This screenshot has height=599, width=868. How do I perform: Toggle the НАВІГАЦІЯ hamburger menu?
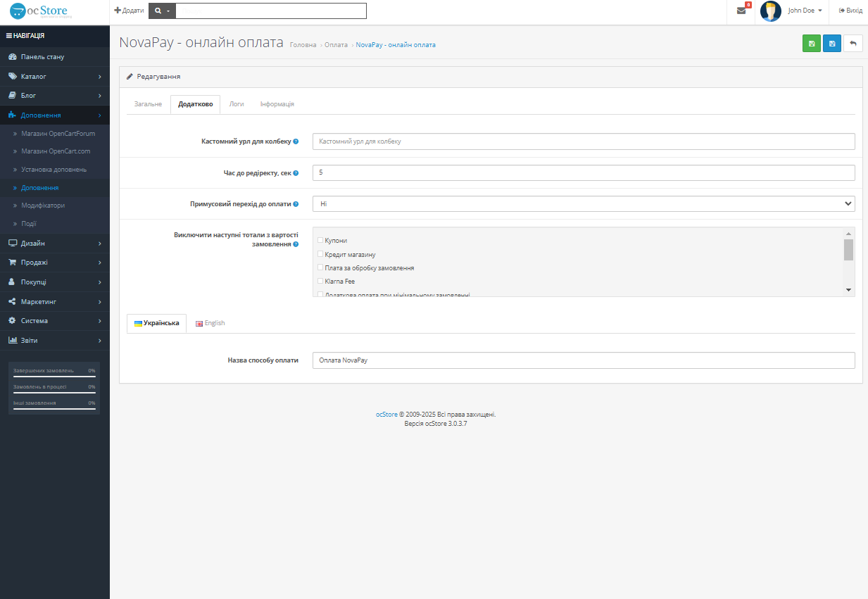tap(25, 35)
